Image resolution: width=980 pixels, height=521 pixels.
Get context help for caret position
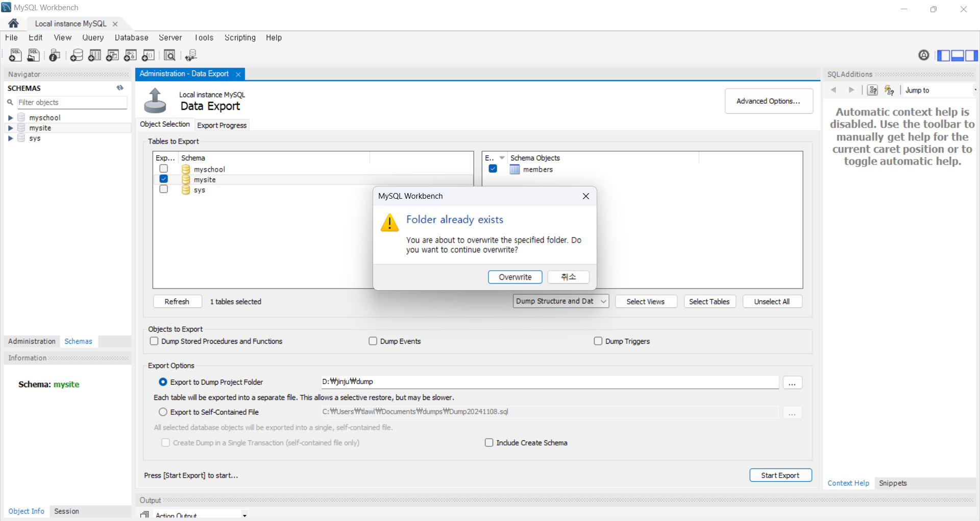pyautogui.click(x=873, y=90)
